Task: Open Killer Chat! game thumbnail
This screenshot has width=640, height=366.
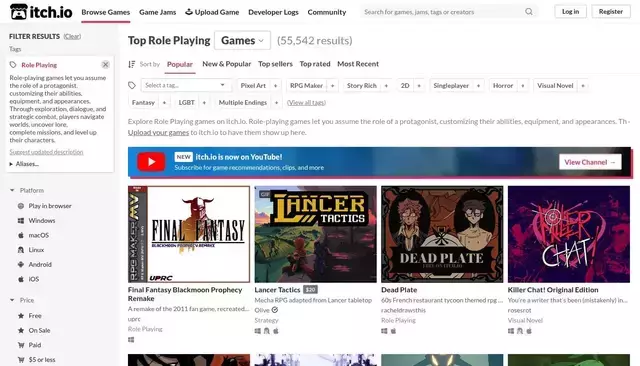Action: (569, 234)
